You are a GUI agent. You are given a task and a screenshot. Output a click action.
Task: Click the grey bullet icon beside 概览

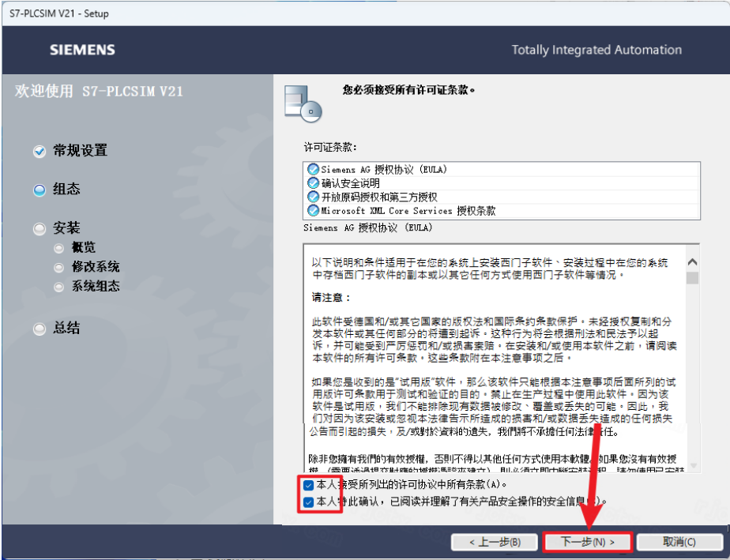point(58,248)
